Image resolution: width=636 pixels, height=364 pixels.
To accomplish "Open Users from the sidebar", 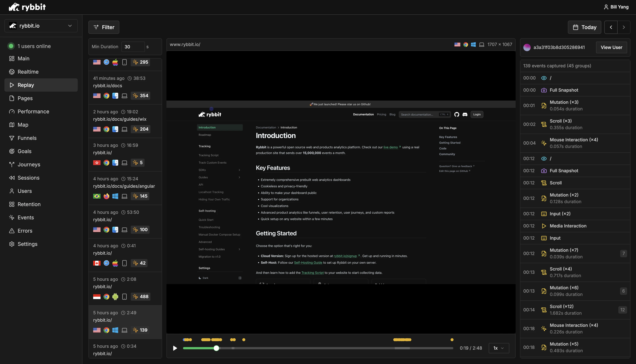I will (x=41, y=191).
